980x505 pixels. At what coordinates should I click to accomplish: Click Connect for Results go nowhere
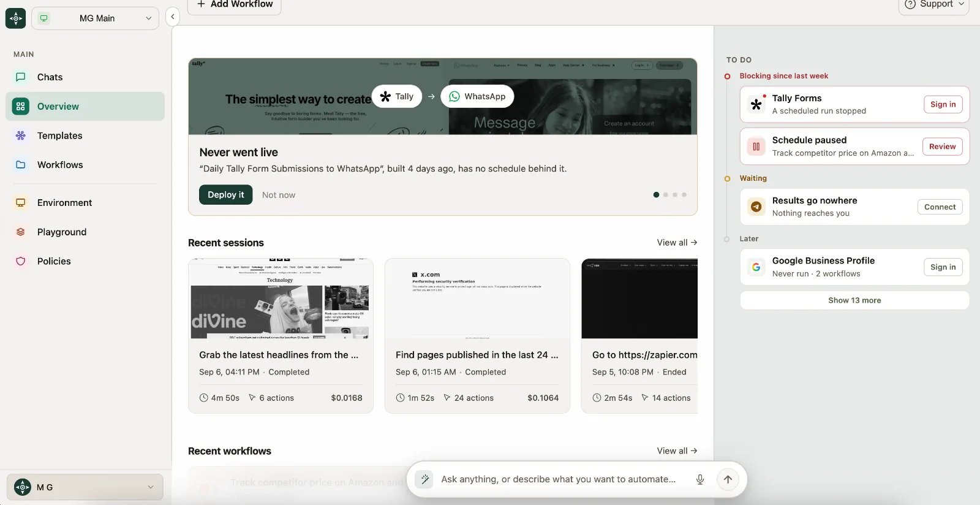[940, 207]
